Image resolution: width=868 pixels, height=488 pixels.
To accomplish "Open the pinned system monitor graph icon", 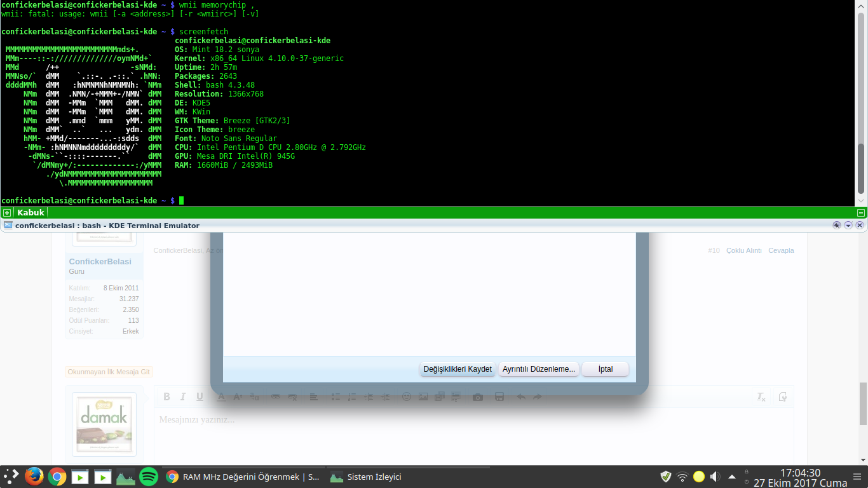I will (x=126, y=477).
